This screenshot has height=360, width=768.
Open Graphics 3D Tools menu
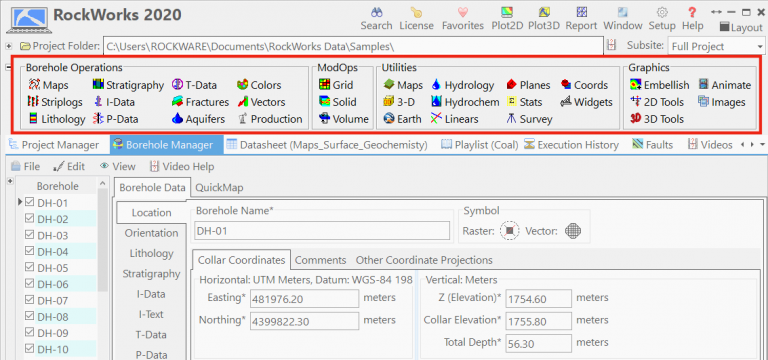pyautogui.click(x=656, y=119)
